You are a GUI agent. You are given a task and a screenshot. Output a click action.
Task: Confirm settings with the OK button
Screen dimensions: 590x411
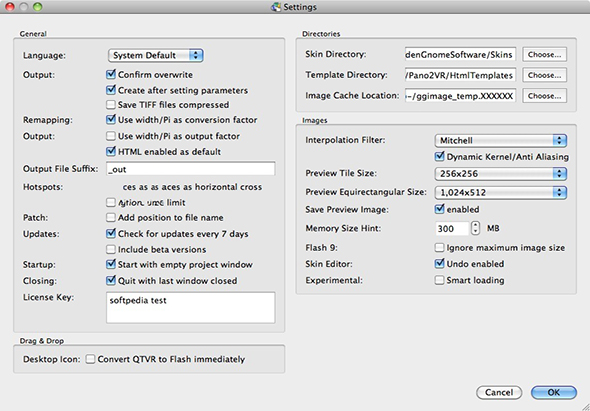(554, 392)
